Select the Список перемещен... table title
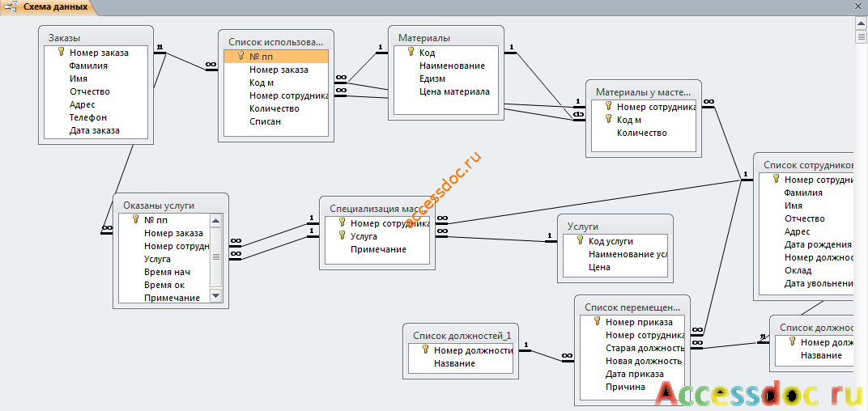Viewport: 868px width, 411px height. pyautogui.click(x=632, y=307)
